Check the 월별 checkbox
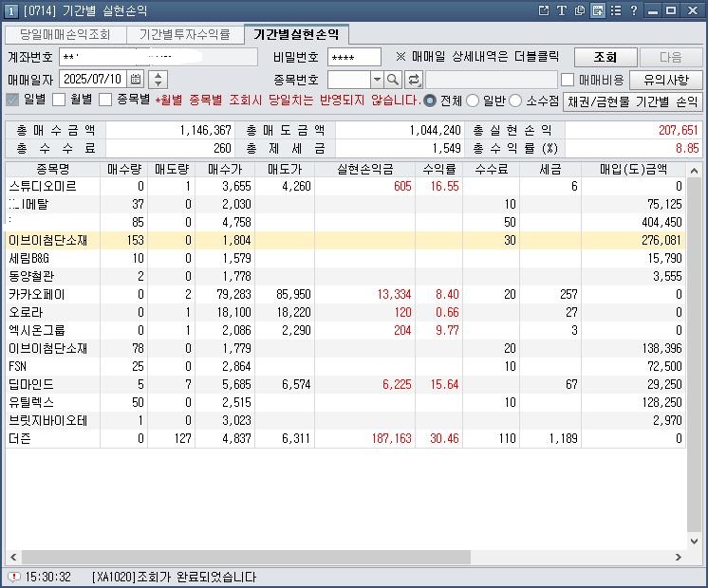Viewport: 708px width, 588px height. [59, 101]
